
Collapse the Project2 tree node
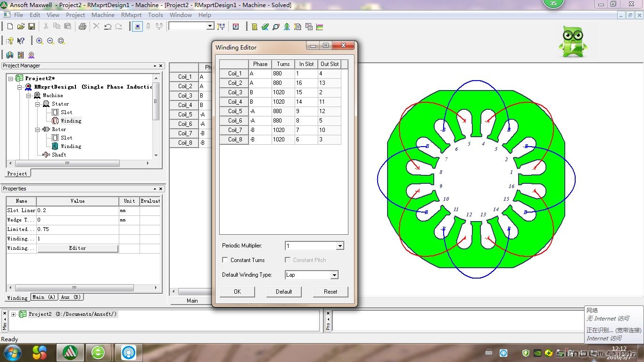10,78
